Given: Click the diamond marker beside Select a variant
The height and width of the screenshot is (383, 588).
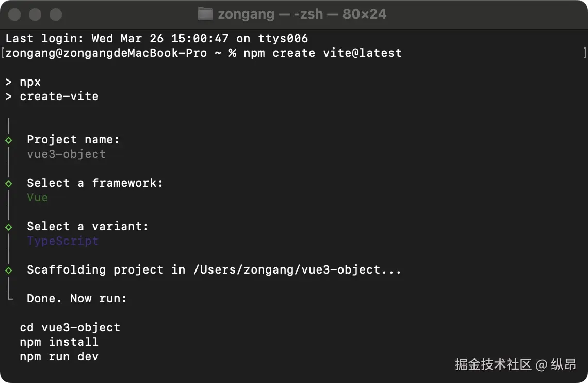Looking at the screenshot, I should point(9,227).
